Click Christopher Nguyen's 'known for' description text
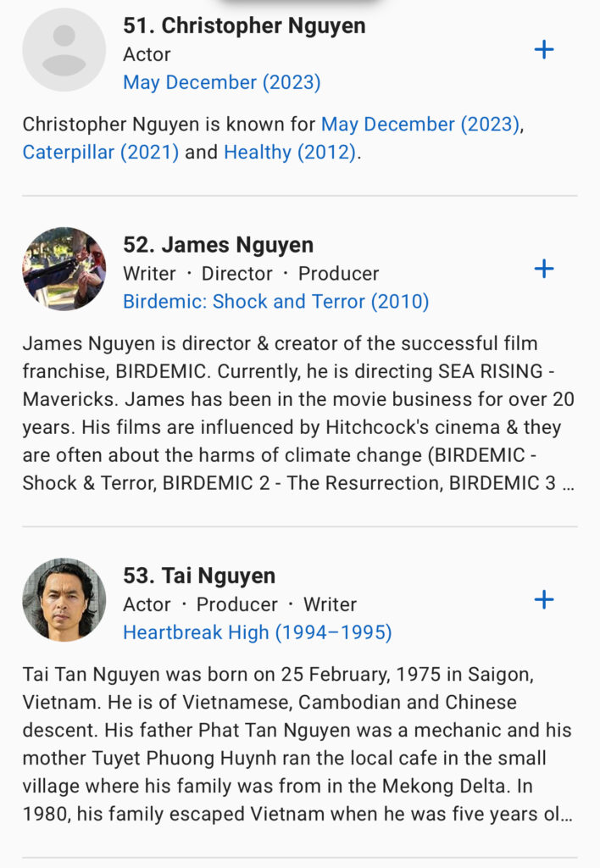Viewport: 600px width, 868px height. coord(169,125)
